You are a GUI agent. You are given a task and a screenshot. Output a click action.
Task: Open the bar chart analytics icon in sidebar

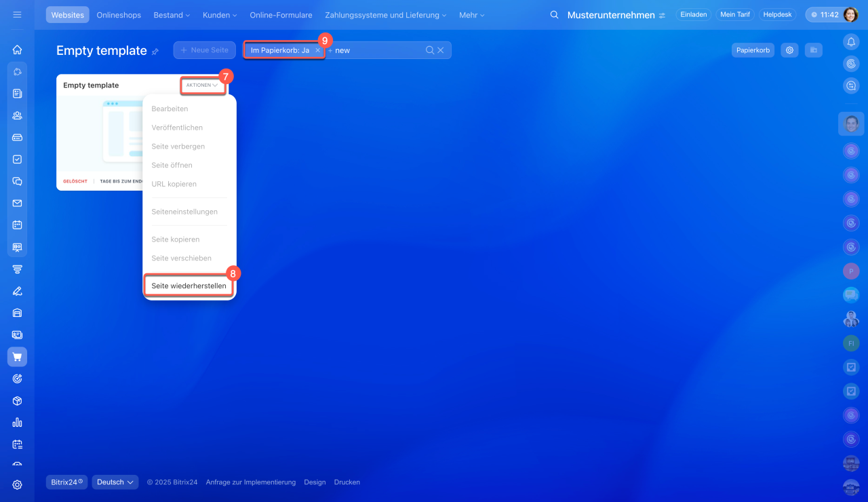pos(17,423)
